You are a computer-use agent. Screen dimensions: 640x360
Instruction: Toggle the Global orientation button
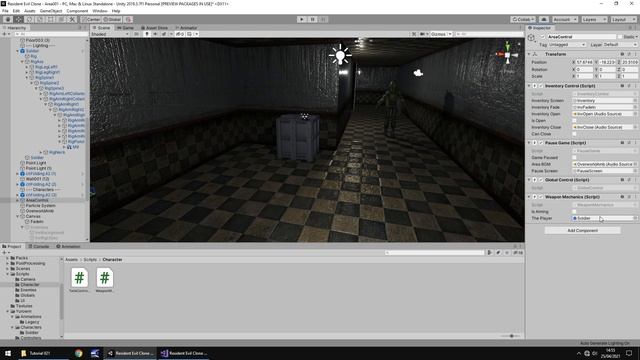(112, 19)
